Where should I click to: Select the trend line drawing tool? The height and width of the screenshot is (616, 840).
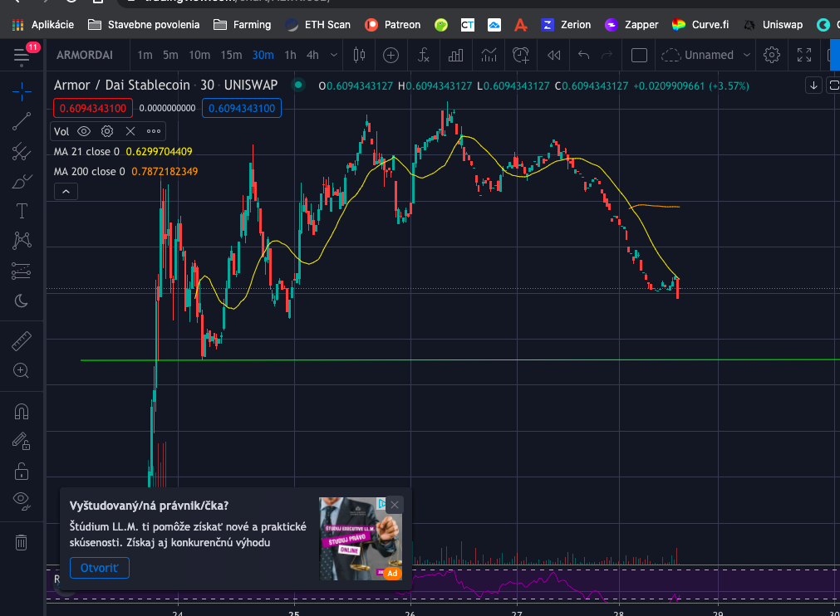(x=22, y=122)
